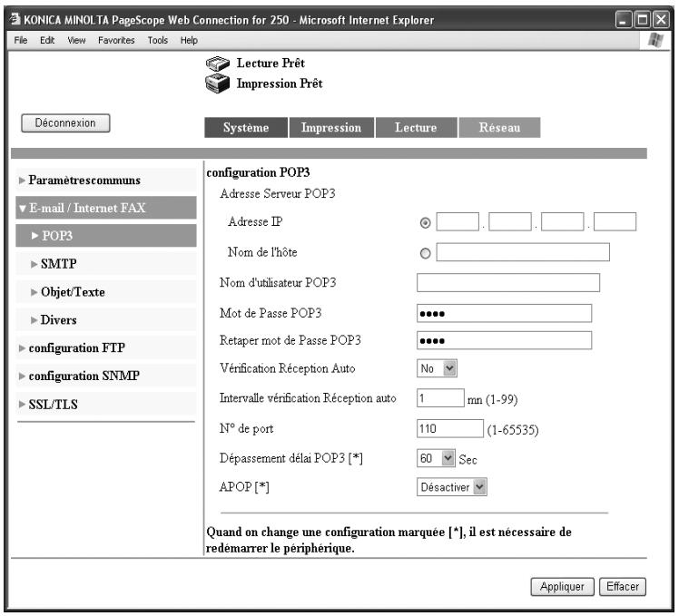Open the APOP Désactiver dropdown
The height and width of the screenshot is (616, 679).
click(452, 487)
